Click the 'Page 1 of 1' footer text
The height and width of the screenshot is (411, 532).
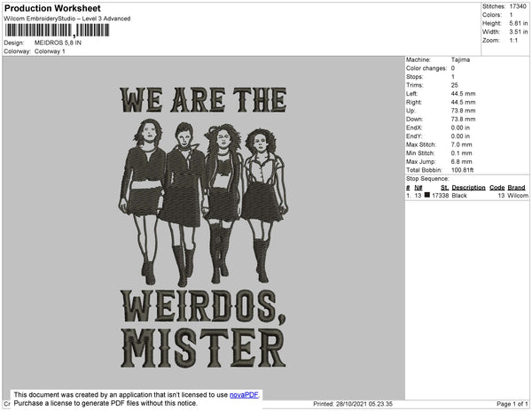tap(512, 404)
